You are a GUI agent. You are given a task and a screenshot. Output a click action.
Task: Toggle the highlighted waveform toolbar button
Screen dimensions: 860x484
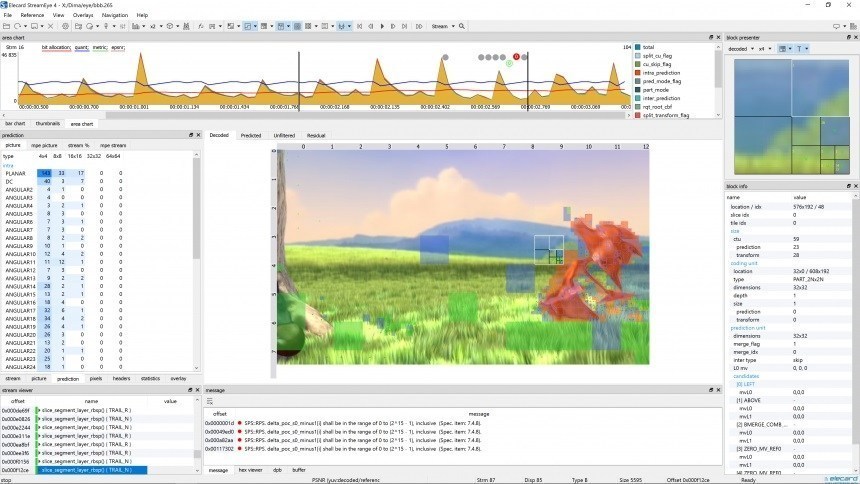tap(342, 26)
